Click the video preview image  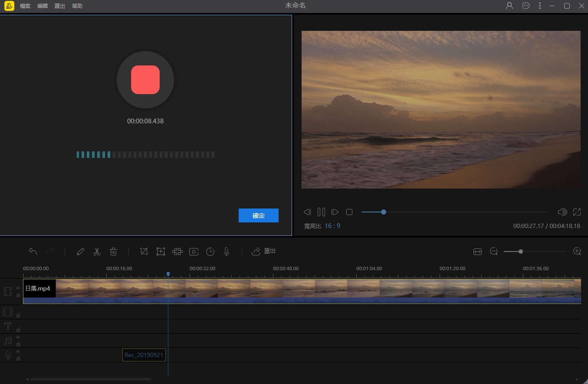pos(441,109)
